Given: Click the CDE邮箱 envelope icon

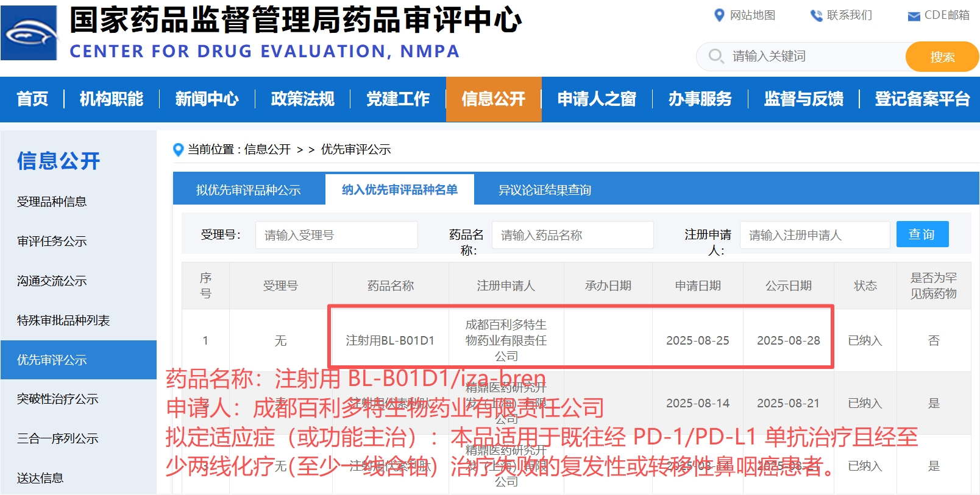Looking at the screenshot, I should click(x=914, y=16).
